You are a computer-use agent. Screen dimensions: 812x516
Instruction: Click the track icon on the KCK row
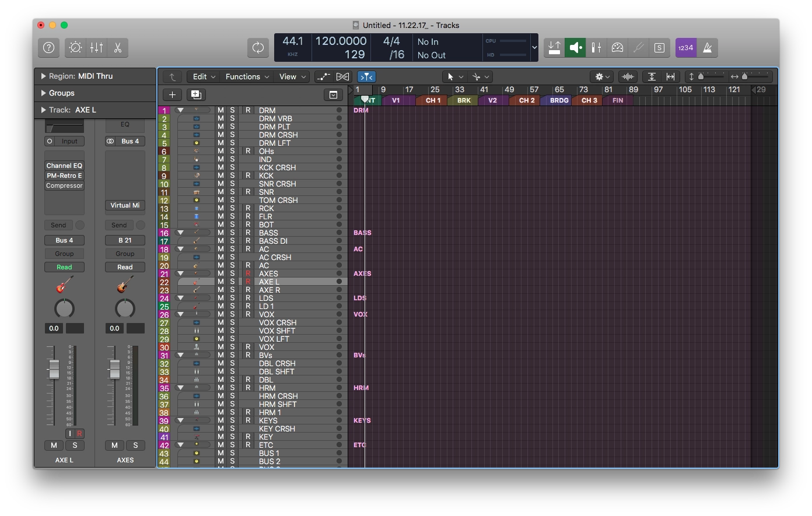point(197,175)
